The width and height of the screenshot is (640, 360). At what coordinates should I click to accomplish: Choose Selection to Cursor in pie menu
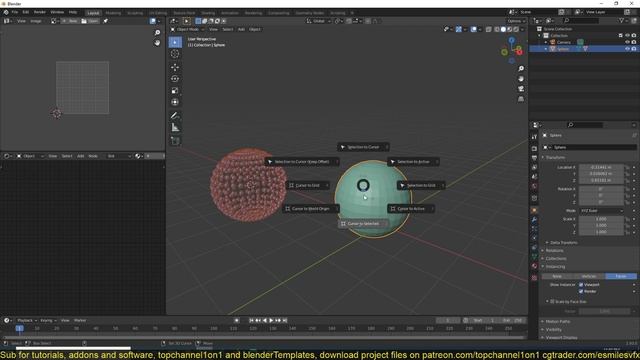[x=363, y=147]
